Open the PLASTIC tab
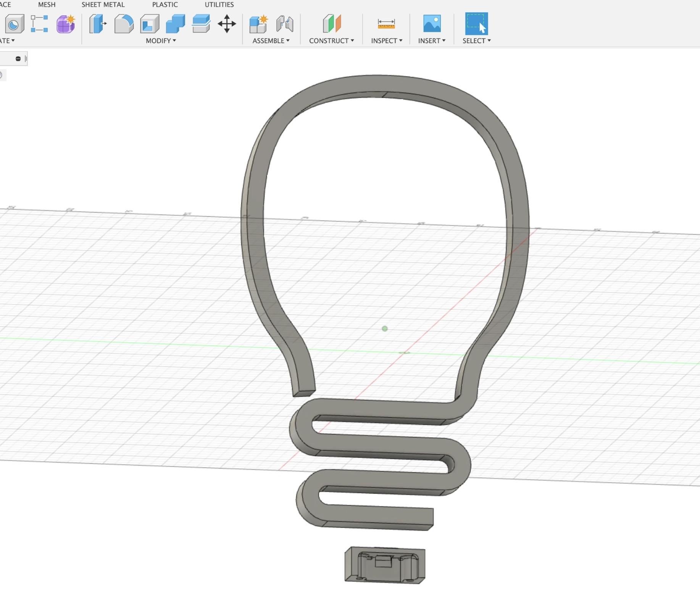This screenshot has width=700, height=598. [165, 5]
